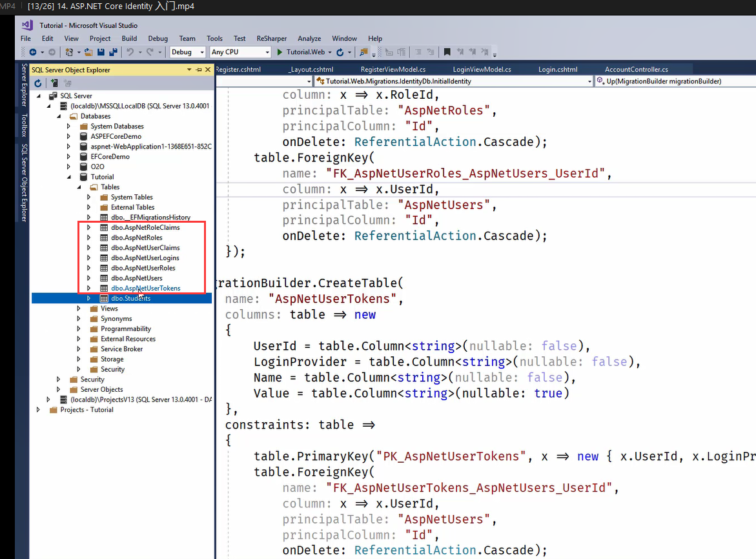
Task: Expand the dbo.AspNetUsers table node
Action: [89, 278]
